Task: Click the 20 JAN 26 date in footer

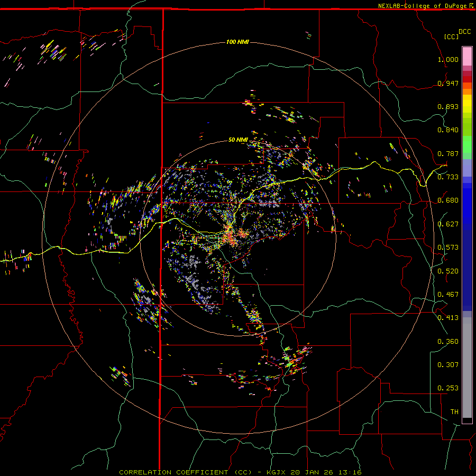Action: point(312,472)
